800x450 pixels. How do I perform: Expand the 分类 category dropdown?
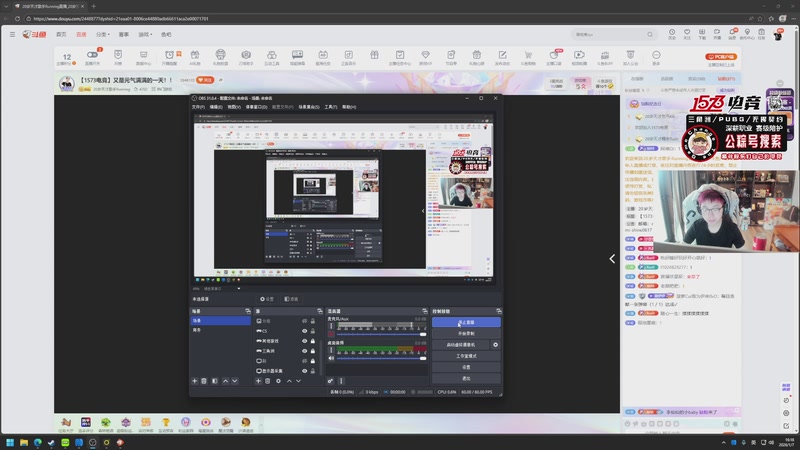click(103, 35)
